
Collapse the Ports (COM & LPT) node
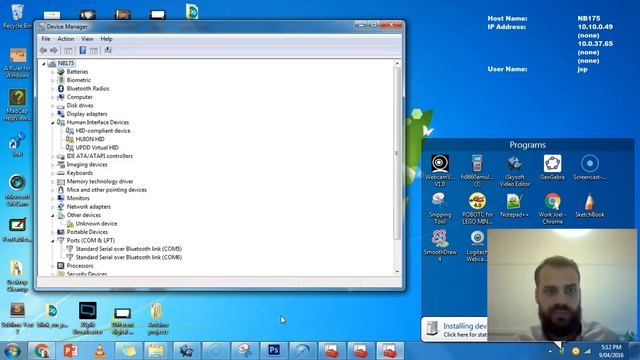pos(53,240)
